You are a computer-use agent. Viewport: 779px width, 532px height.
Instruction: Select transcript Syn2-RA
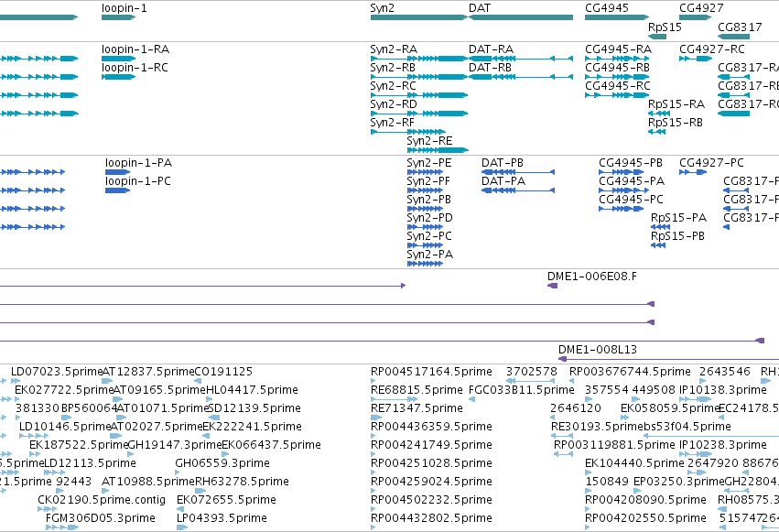pyautogui.click(x=419, y=59)
